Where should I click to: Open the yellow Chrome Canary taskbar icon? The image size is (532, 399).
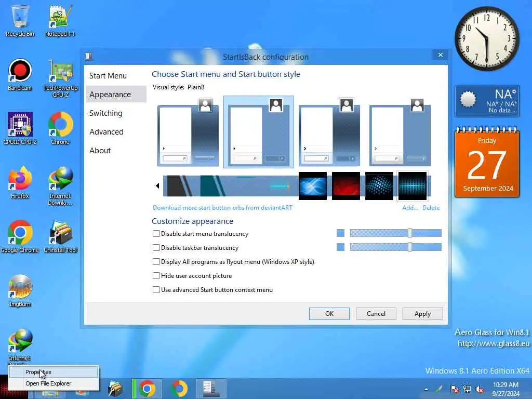point(179,389)
